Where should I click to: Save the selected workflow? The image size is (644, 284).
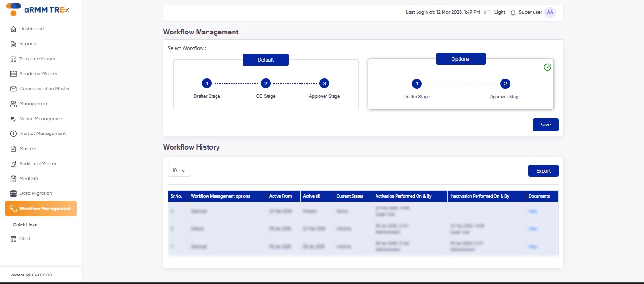click(x=545, y=125)
